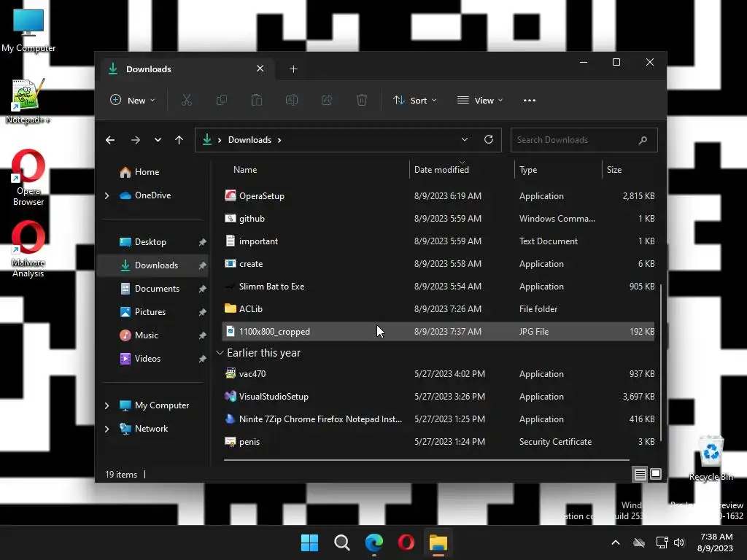Image resolution: width=747 pixels, height=560 pixels.
Task: Launch Opera from the taskbar
Action: (406, 542)
